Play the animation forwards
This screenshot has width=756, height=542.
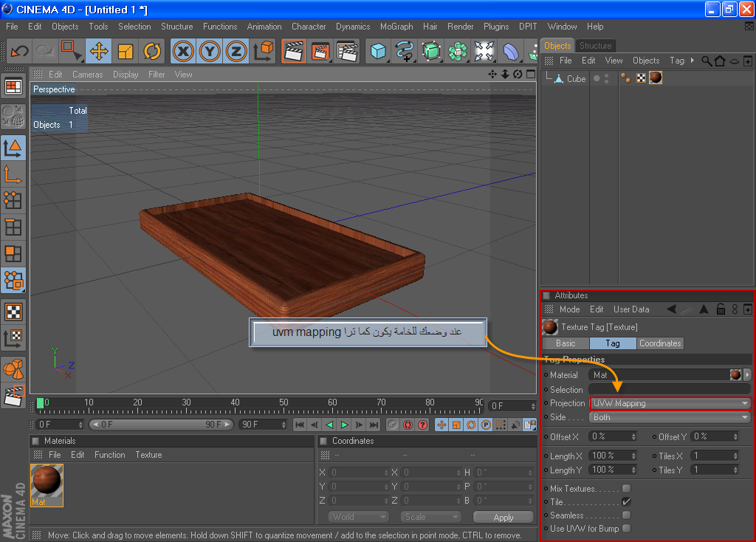(344, 425)
